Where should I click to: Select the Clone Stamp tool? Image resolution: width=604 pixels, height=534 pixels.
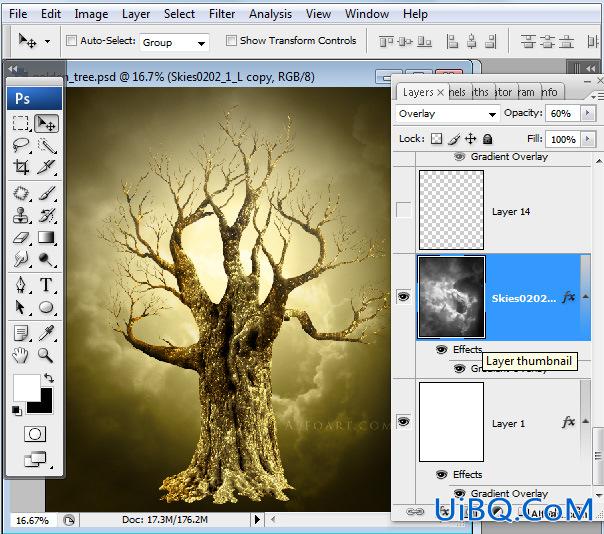(x=20, y=215)
